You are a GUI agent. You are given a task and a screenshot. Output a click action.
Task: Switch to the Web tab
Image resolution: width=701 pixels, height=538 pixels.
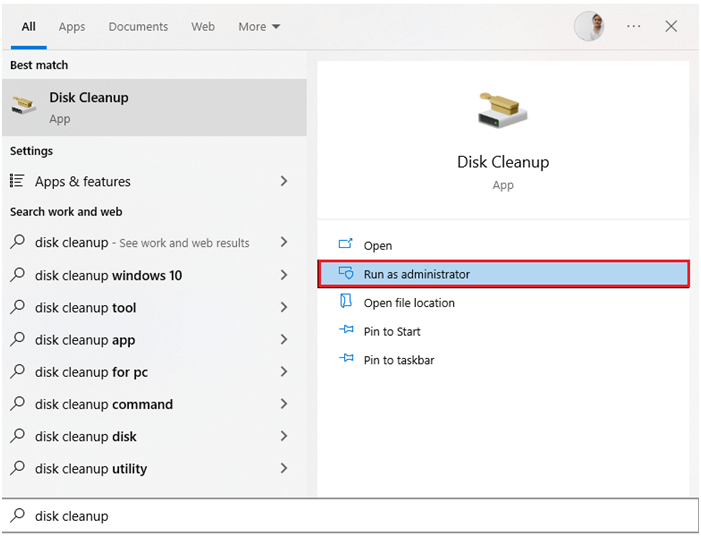[x=203, y=27]
